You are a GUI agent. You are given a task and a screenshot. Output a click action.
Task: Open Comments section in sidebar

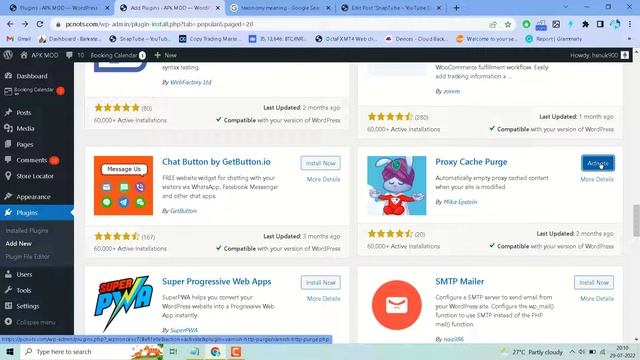[32, 160]
